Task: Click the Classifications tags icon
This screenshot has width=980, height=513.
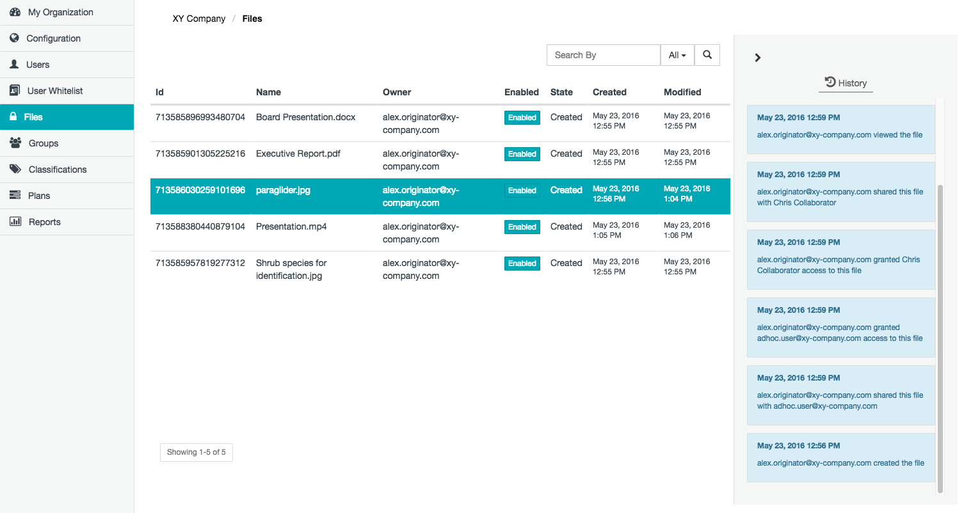Action: 15,170
